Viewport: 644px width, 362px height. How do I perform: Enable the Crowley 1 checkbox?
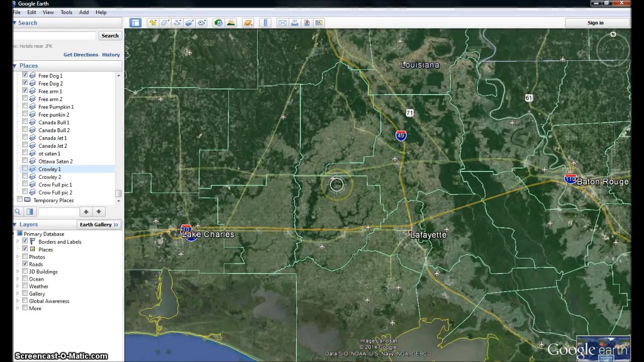click(25, 168)
